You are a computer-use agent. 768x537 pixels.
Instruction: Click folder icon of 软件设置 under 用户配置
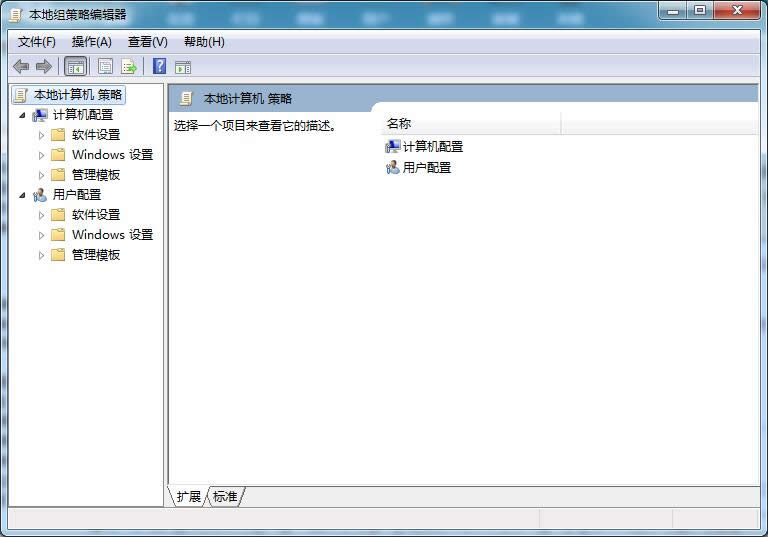click(x=58, y=215)
